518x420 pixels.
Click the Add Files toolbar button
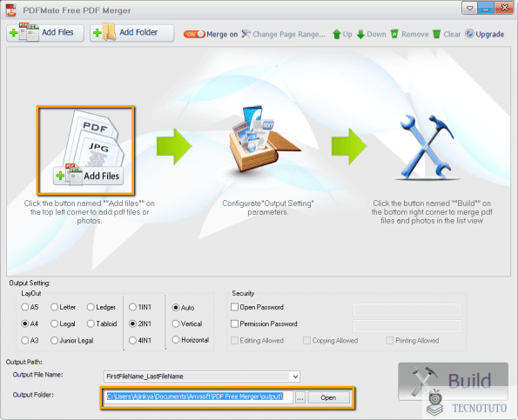pyautogui.click(x=45, y=33)
